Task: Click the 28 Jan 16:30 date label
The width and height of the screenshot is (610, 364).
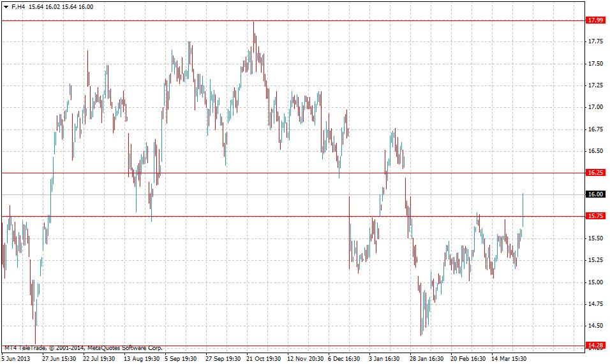Action: click(x=426, y=358)
